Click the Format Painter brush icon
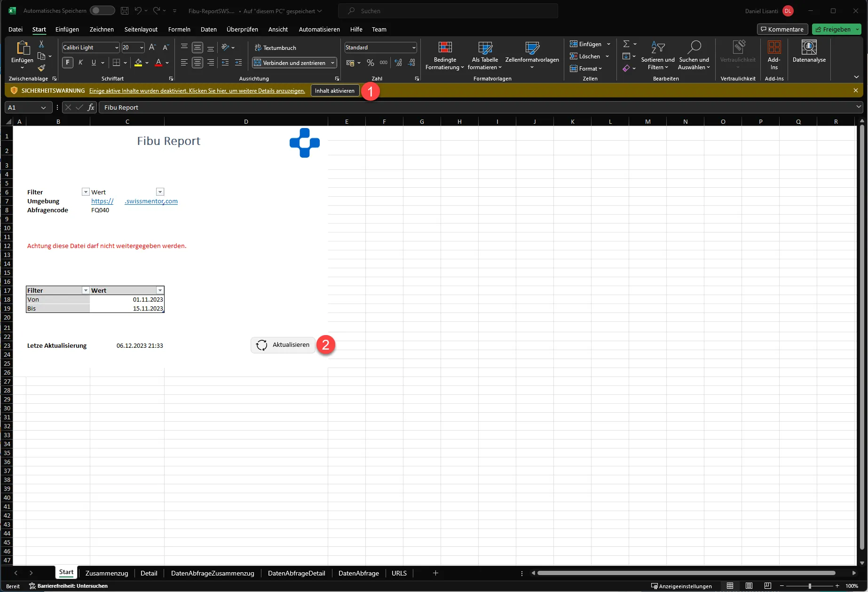This screenshot has height=592, width=868. (41, 68)
